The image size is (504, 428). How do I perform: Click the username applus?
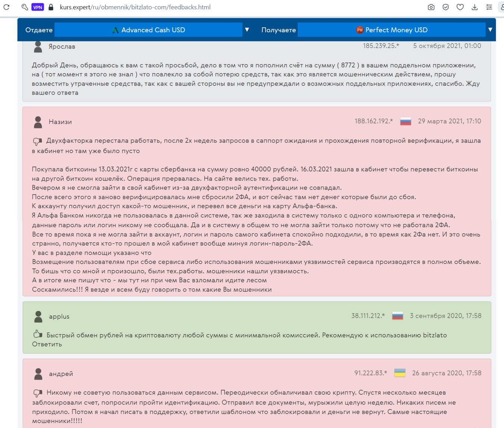59,317
